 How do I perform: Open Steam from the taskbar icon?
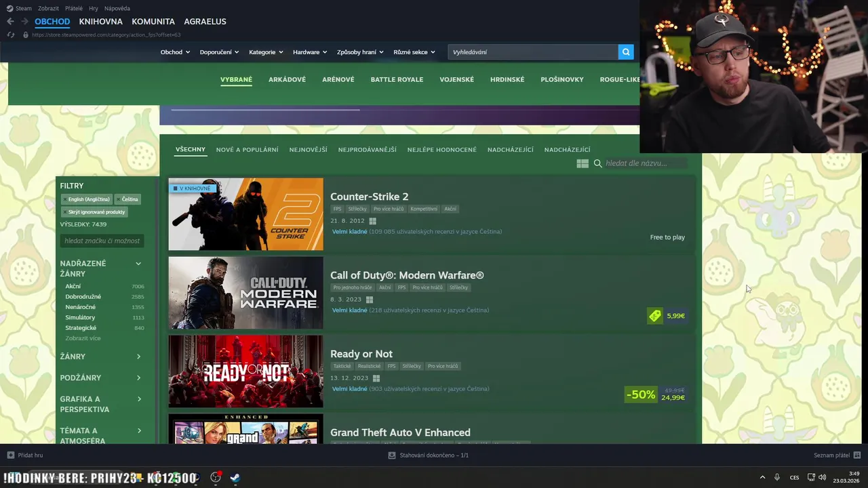pos(235,477)
